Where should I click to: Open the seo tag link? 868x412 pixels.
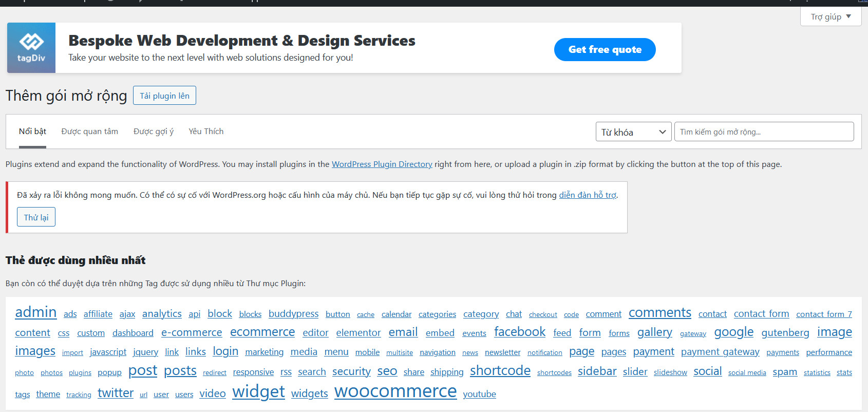pyautogui.click(x=387, y=371)
